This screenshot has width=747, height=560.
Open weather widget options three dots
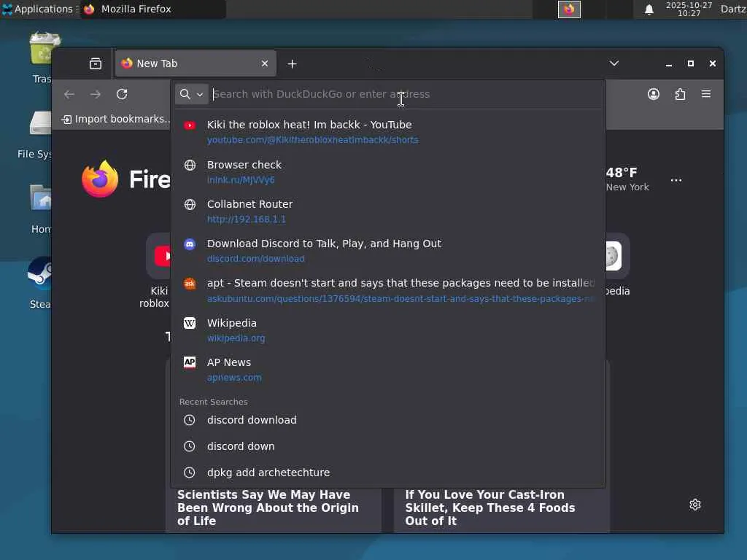(676, 181)
